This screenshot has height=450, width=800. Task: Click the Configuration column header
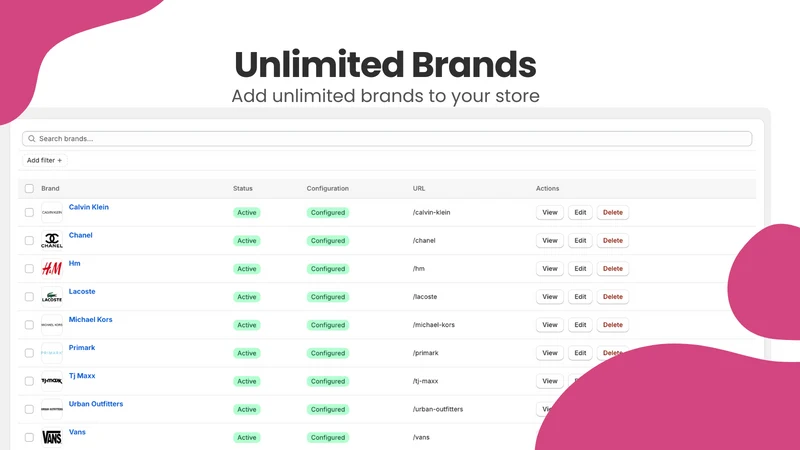(328, 188)
